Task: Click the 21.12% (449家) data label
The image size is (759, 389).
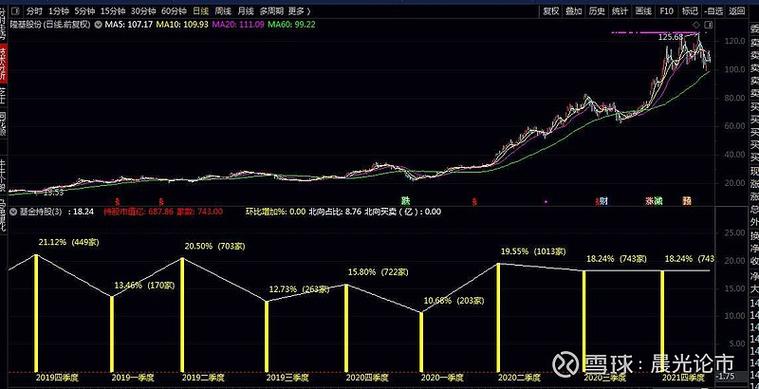Action: click(x=69, y=242)
